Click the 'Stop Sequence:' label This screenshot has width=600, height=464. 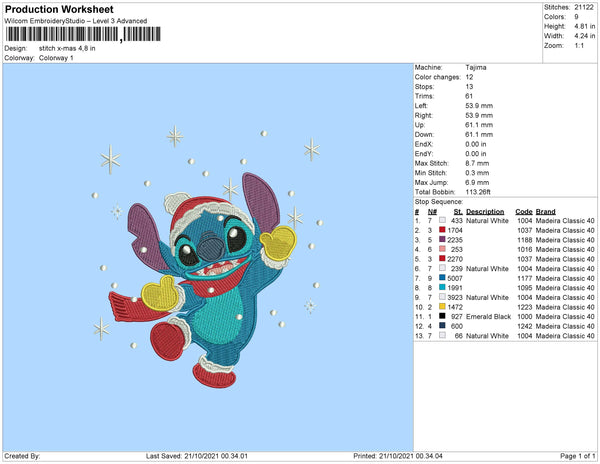[x=439, y=202]
